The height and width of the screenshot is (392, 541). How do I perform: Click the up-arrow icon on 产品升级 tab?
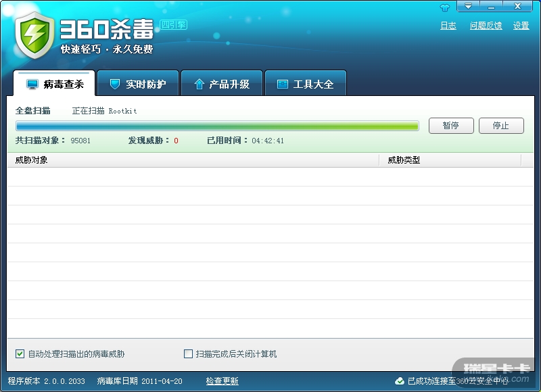tap(199, 84)
